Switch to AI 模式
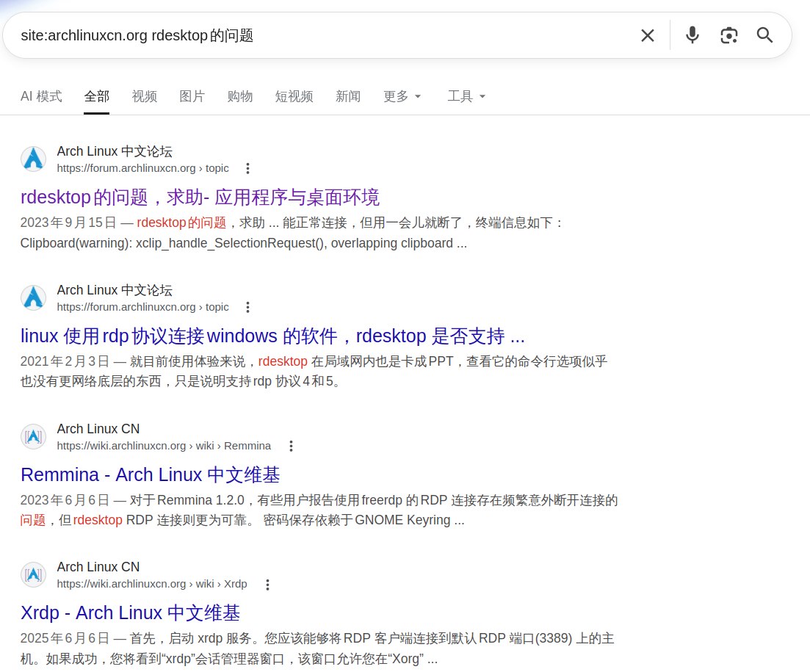The image size is (810, 672). [x=41, y=96]
